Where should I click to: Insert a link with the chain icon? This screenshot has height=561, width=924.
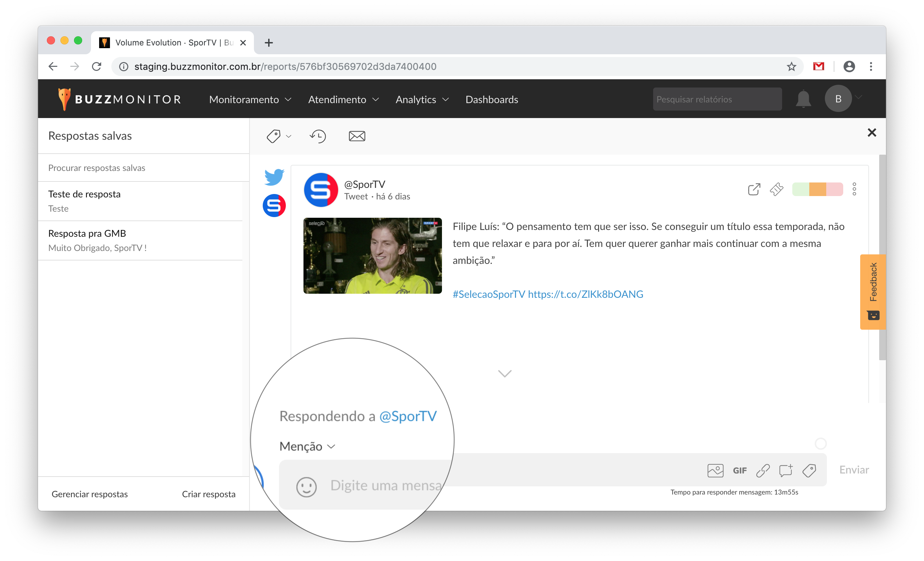point(763,470)
